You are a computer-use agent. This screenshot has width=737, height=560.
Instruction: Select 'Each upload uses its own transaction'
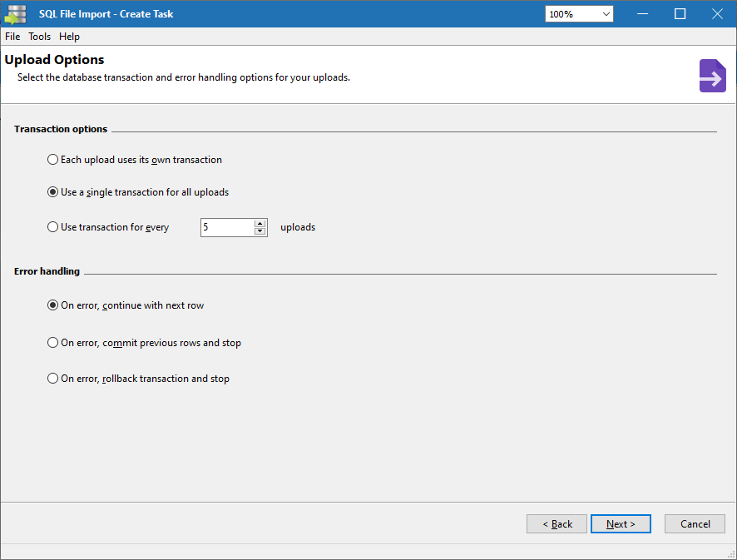pyautogui.click(x=53, y=160)
